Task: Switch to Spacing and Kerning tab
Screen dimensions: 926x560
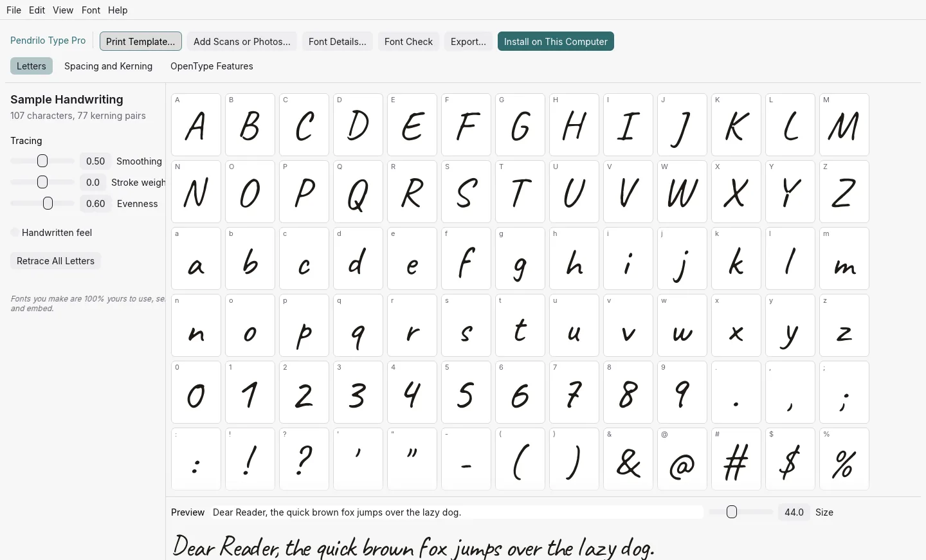Action: [x=108, y=66]
